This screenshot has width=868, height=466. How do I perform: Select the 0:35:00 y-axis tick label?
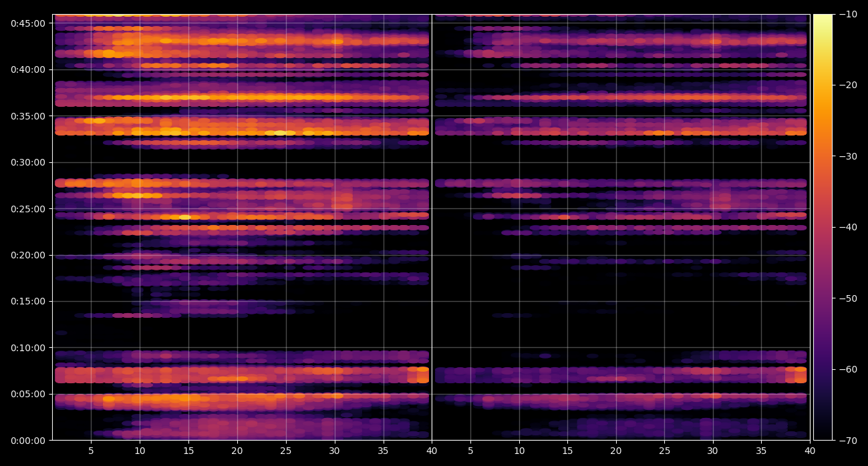28,116
